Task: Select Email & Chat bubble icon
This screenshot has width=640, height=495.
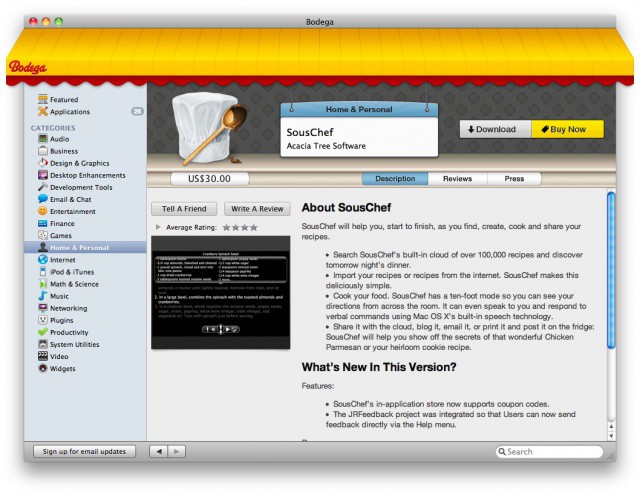Action: [43, 199]
